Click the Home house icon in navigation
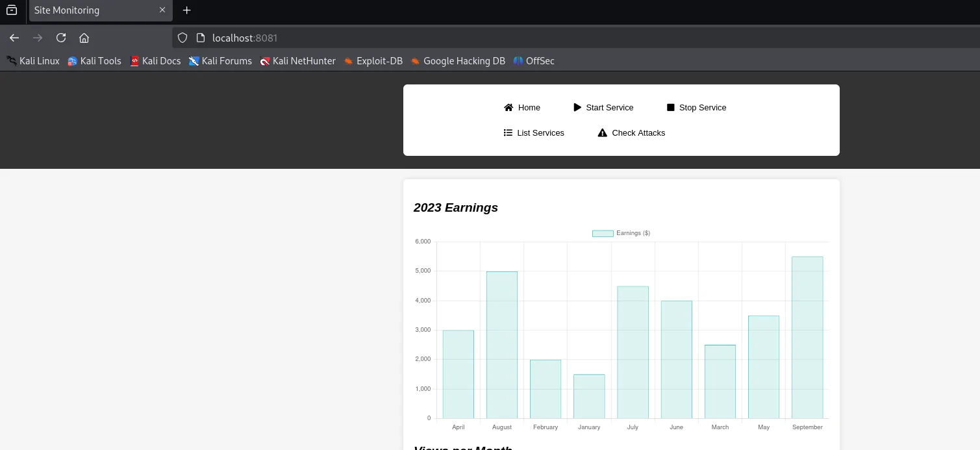The image size is (980, 450). (x=509, y=108)
